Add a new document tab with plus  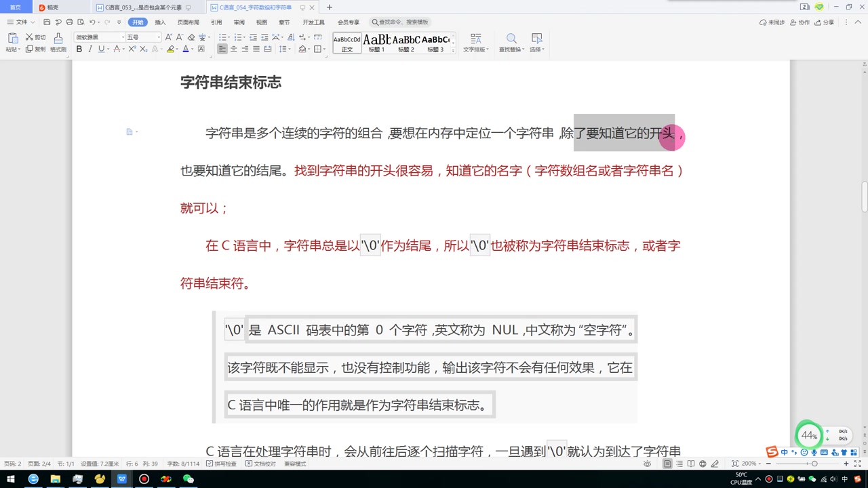(330, 7)
